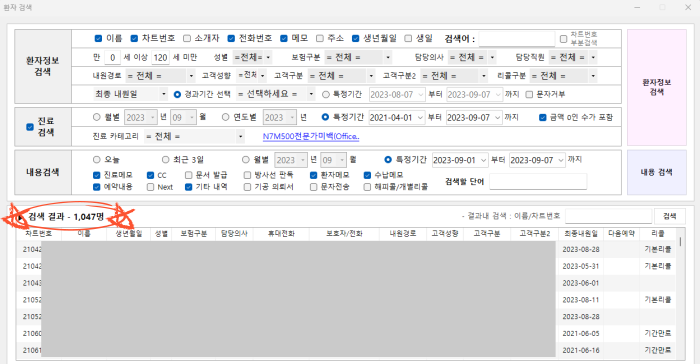Enable the 소개자 checkbox

[187, 38]
